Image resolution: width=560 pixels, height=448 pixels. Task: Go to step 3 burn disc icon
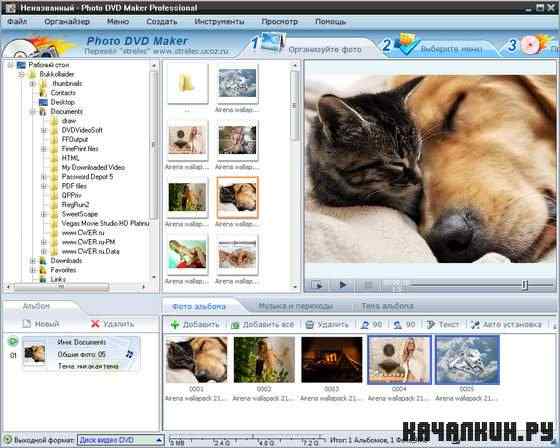[533, 45]
